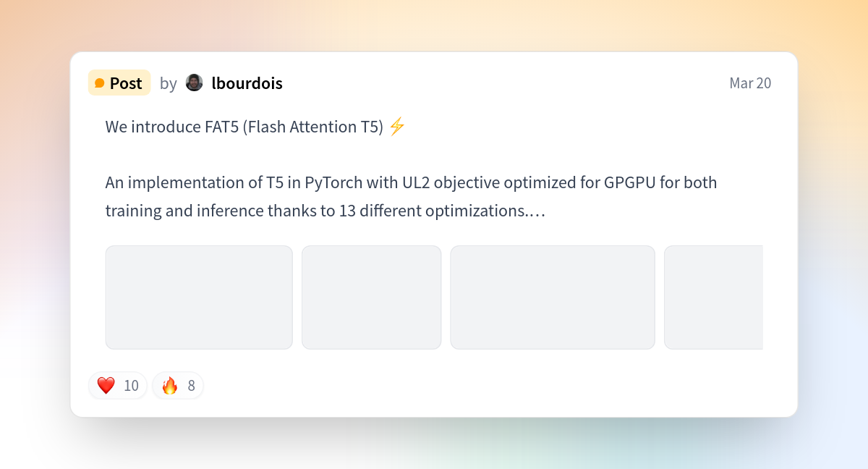The width and height of the screenshot is (868, 469).
Task: React with the fire emoji
Action: [170, 386]
